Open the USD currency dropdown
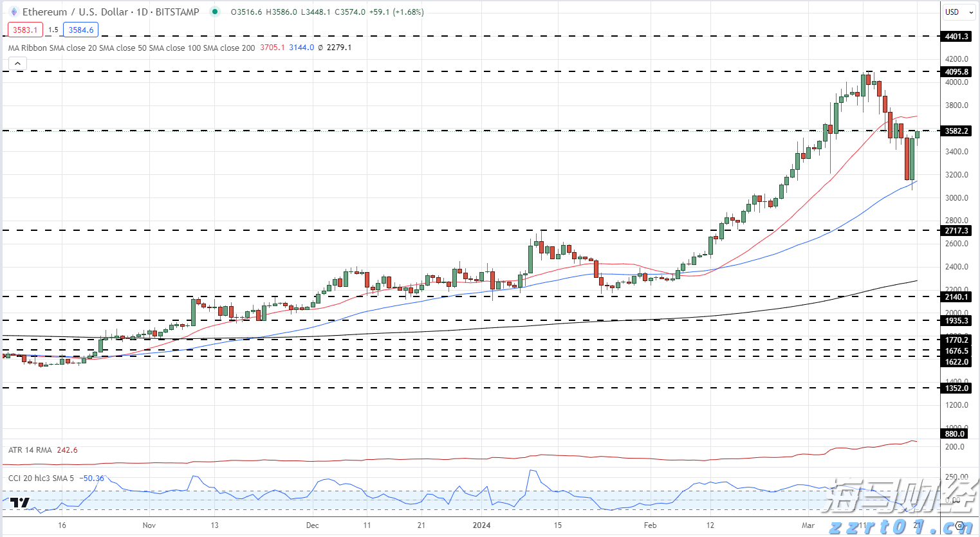Viewport: 980px width, 537px height. [958, 12]
